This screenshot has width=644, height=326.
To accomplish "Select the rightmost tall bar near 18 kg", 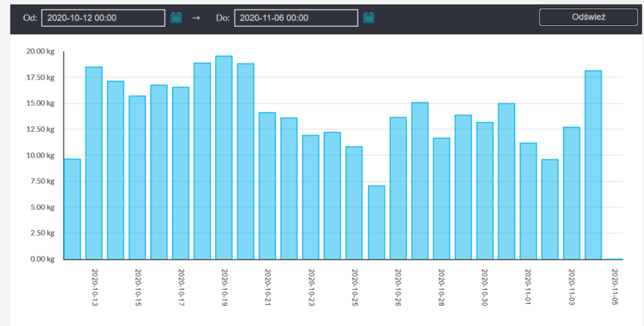I will [x=593, y=165].
